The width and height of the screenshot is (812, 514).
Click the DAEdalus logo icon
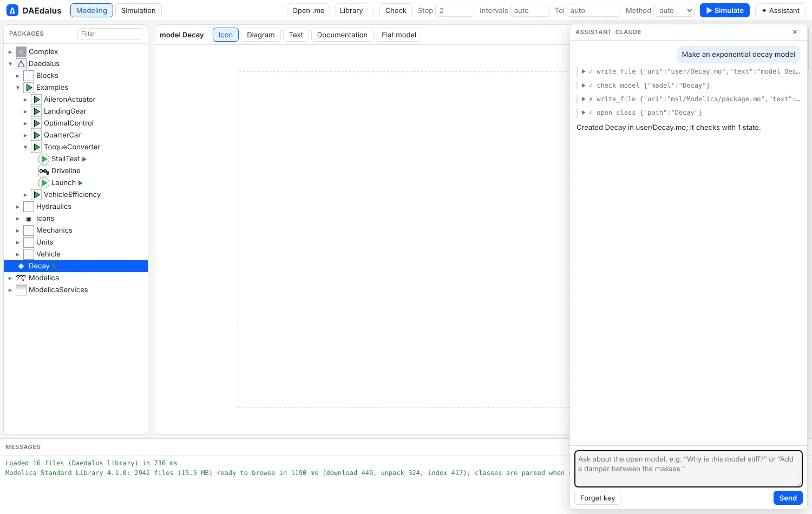point(12,10)
